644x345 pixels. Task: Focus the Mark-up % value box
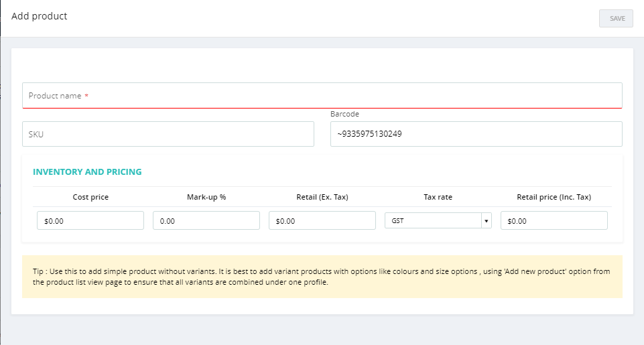[206, 220]
